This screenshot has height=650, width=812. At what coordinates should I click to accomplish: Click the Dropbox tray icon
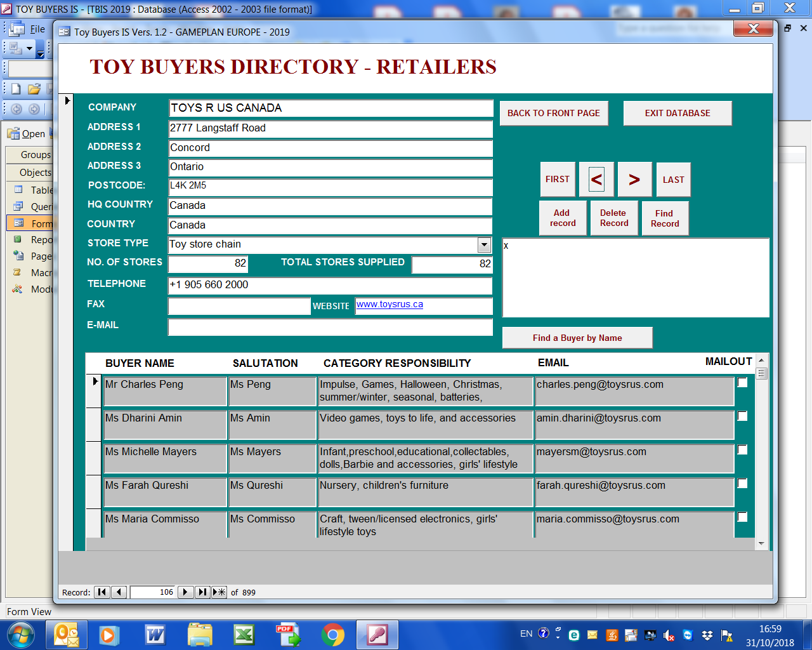tap(707, 635)
